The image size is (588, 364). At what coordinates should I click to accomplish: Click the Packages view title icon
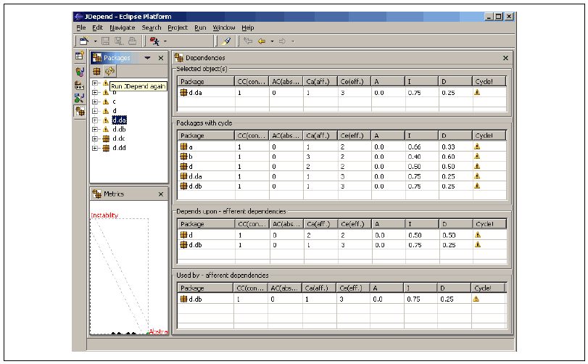point(96,58)
